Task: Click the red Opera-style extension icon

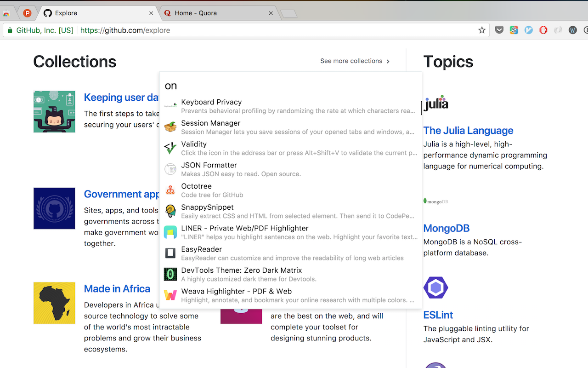Action: pyautogui.click(x=543, y=30)
